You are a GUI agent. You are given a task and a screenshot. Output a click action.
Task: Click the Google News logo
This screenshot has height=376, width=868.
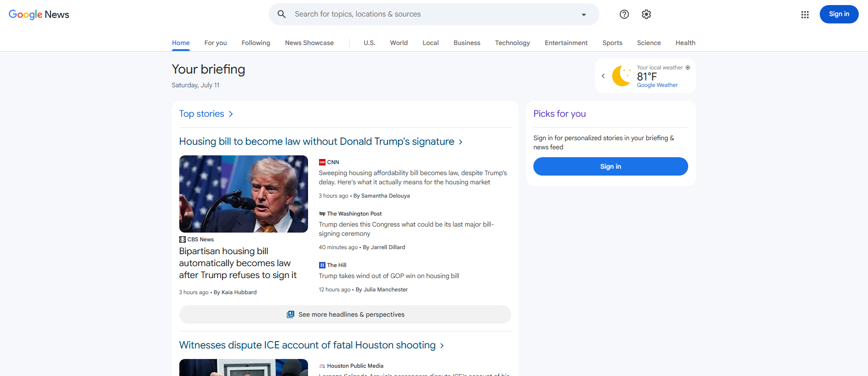39,14
